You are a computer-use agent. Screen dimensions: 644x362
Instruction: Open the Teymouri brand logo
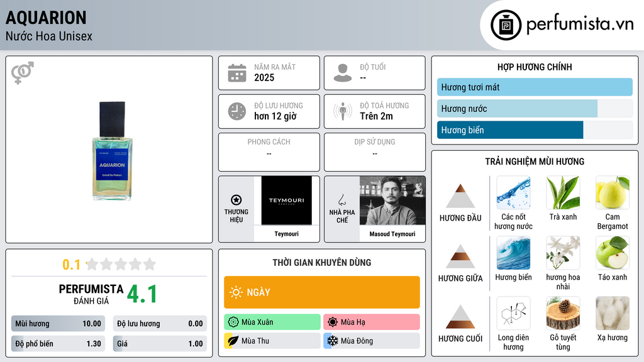point(287,200)
